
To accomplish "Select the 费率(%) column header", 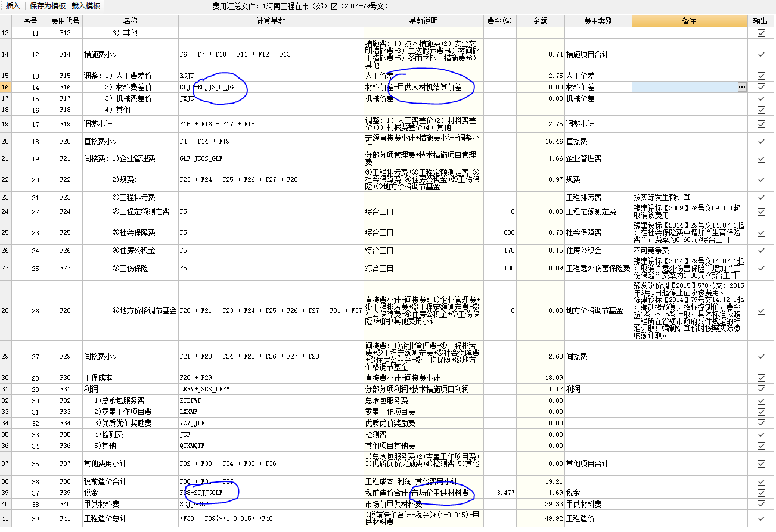I will pos(499,21).
